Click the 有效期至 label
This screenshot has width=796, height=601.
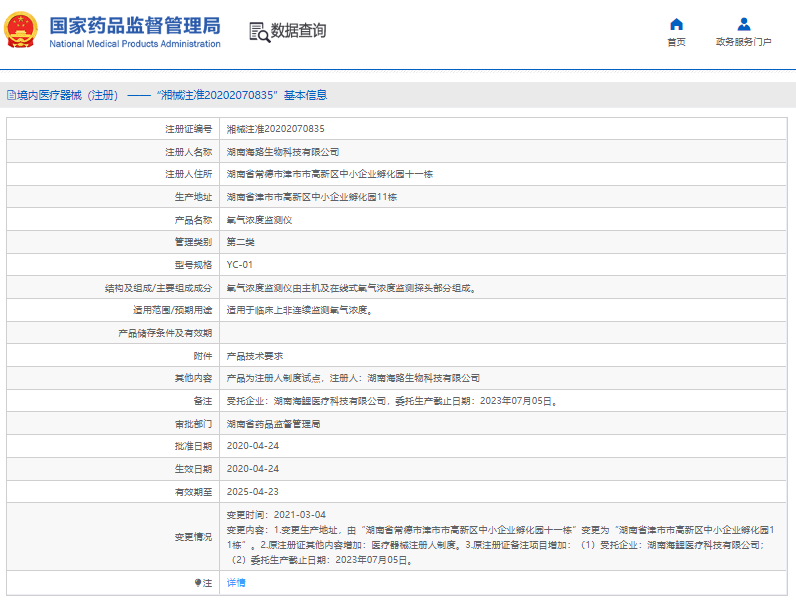tap(193, 492)
